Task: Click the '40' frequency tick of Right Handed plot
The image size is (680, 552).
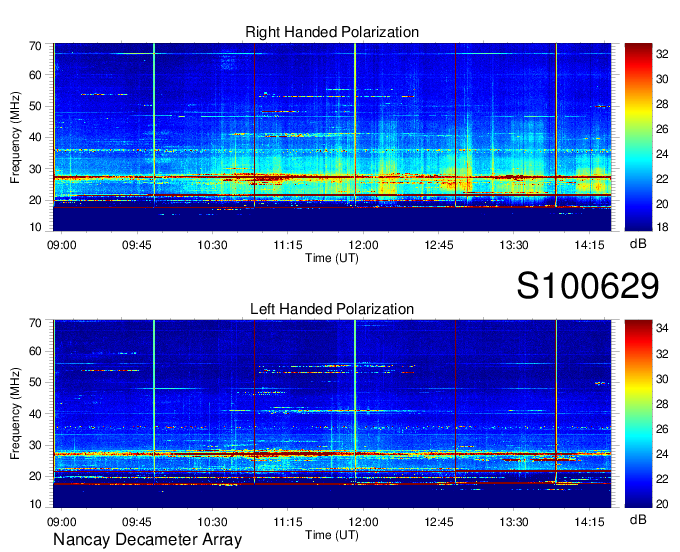Action: pos(36,137)
